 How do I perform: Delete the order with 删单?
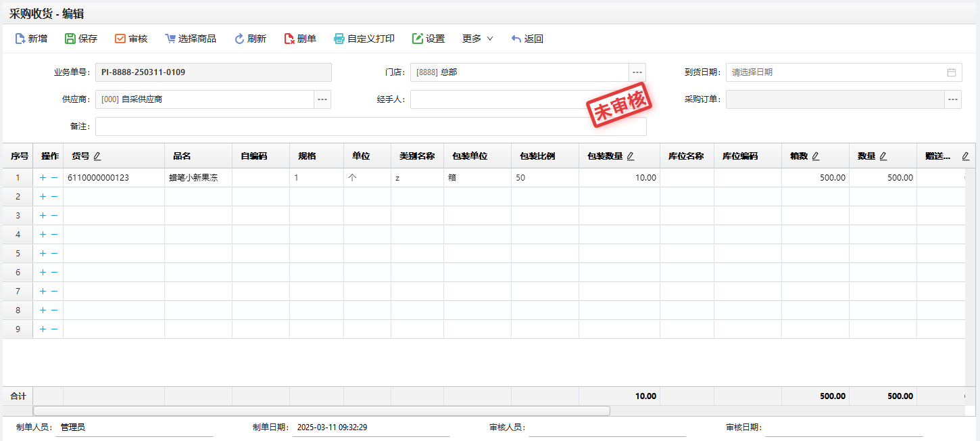coord(289,39)
